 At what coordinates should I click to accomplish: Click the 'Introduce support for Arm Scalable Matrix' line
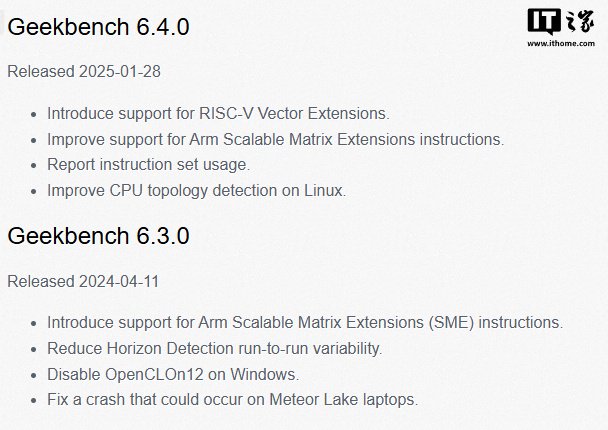305,323
